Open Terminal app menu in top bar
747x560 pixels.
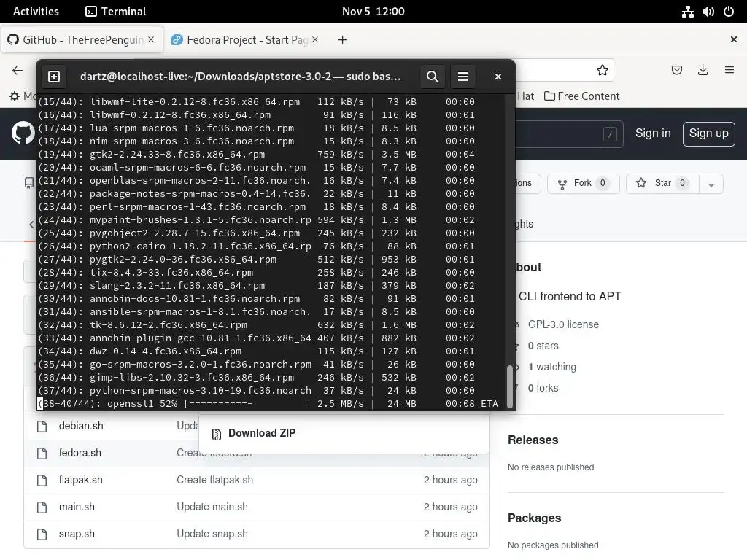(116, 12)
